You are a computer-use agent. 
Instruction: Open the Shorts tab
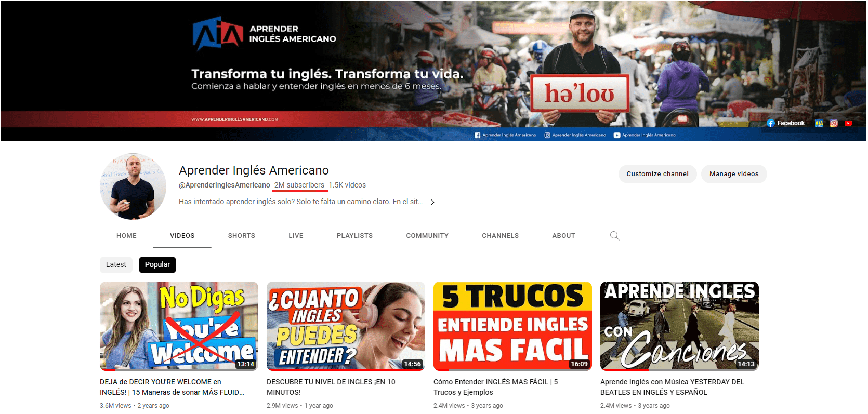click(x=241, y=236)
